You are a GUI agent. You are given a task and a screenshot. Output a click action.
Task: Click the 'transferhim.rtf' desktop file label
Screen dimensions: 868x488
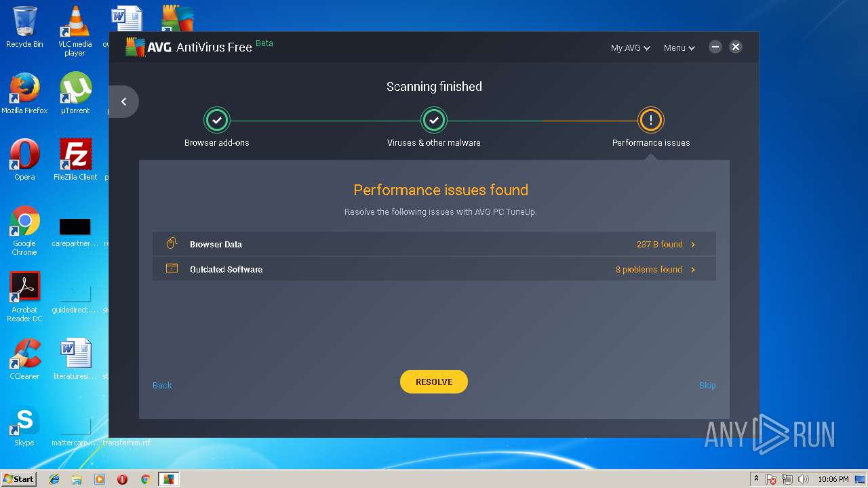click(x=127, y=443)
